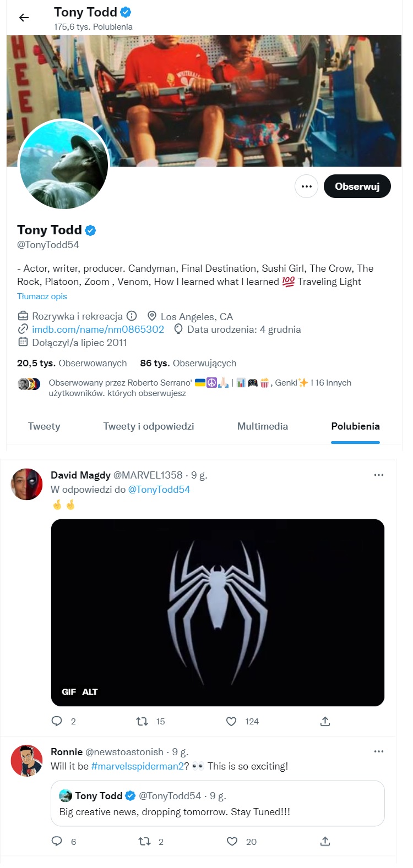
Task: Open the profile more options button
Action: (306, 186)
